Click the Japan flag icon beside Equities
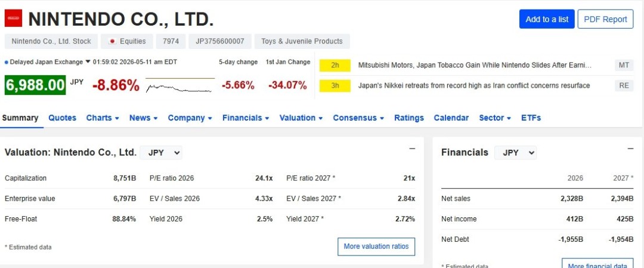 coord(112,41)
